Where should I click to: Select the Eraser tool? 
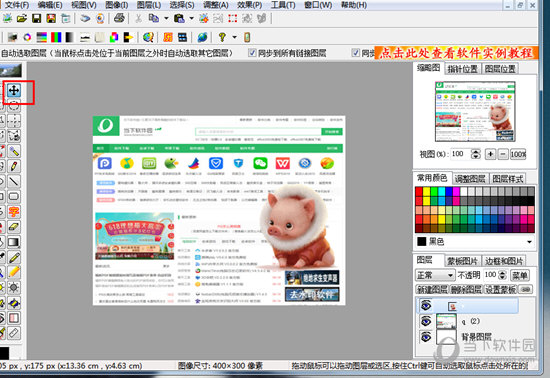(14, 227)
